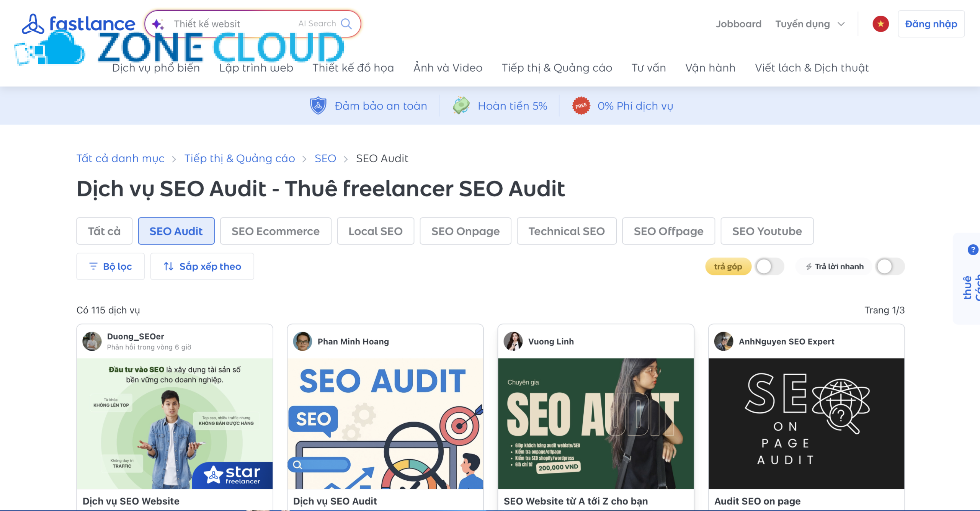Click the red FREE badge icon

point(581,106)
